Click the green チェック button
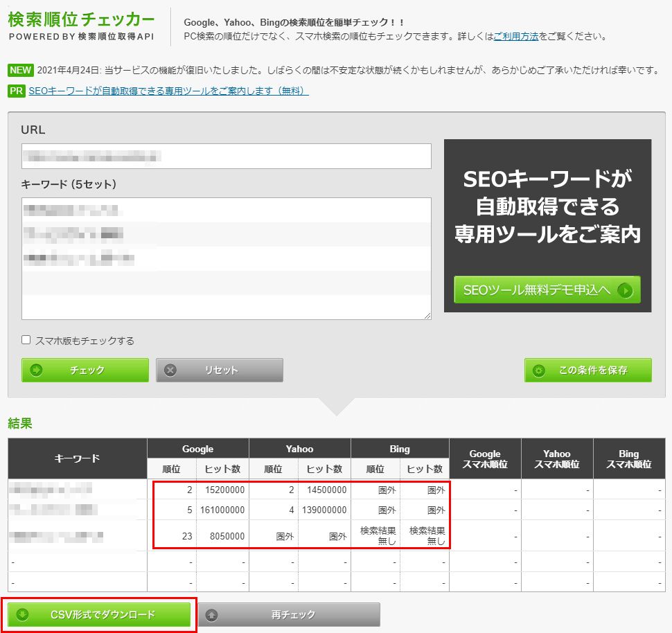This screenshot has width=672, height=633. [85, 370]
